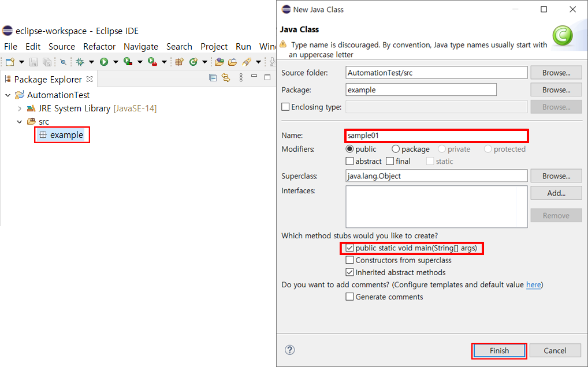Image resolution: width=588 pixels, height=367 pixels.
Task: Open the New wizard dropdown arrow
Action: click(x=21, y=62)
